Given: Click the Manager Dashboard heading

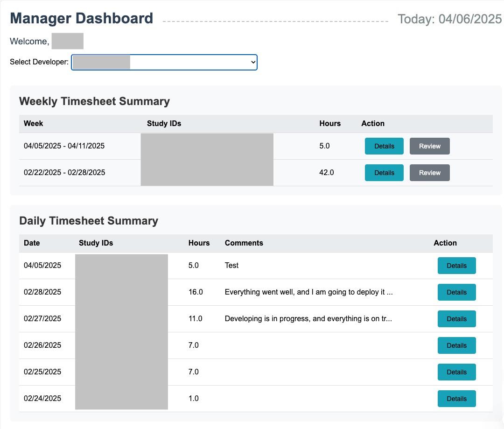Looking at the screenshot, I should point(81,18).
